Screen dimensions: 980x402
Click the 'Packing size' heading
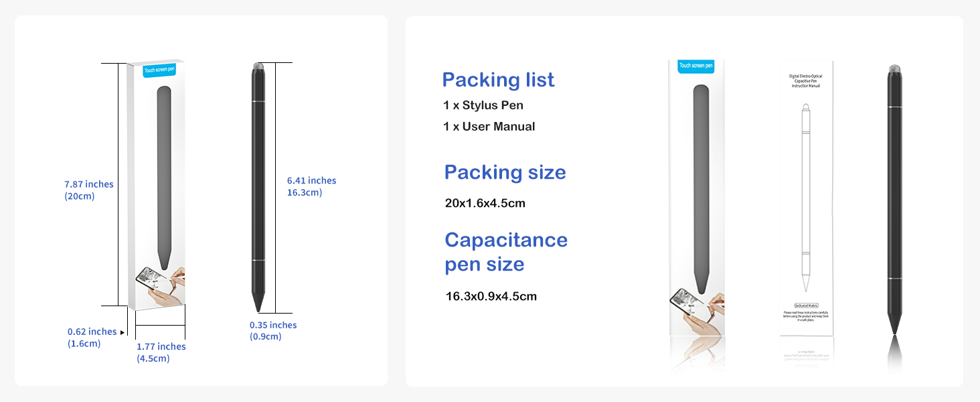pos(505,172)
